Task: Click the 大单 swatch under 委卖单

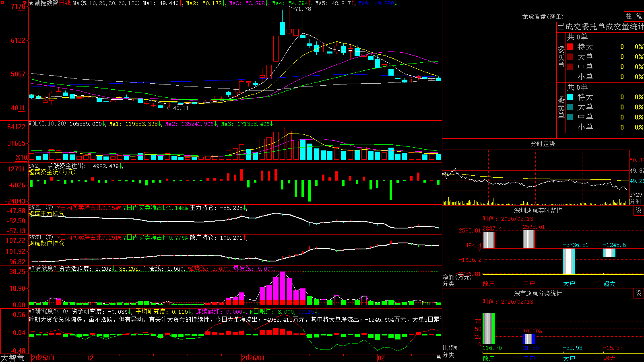Action: [x=570, y=107]
